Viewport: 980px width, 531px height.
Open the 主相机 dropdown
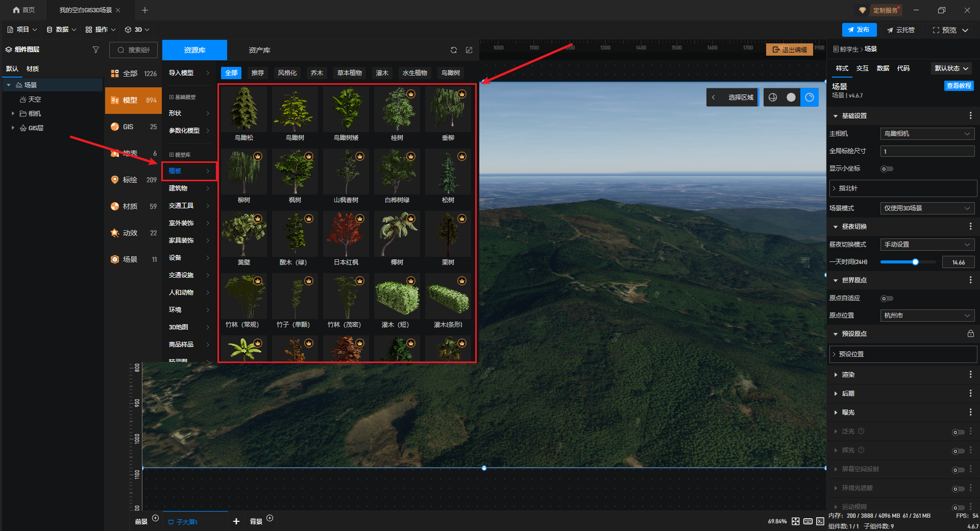pos(927,134)
